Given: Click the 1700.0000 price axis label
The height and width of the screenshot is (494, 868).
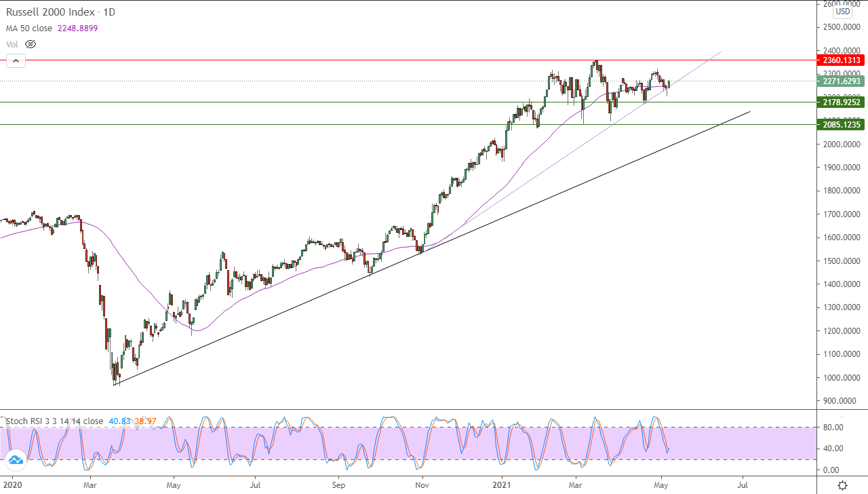Looking at the screenshot, I should pos(842,214).
